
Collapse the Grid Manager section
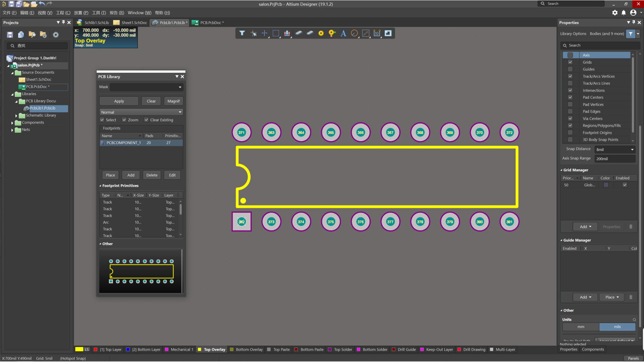pyautogui.click(x=561, y=170)
